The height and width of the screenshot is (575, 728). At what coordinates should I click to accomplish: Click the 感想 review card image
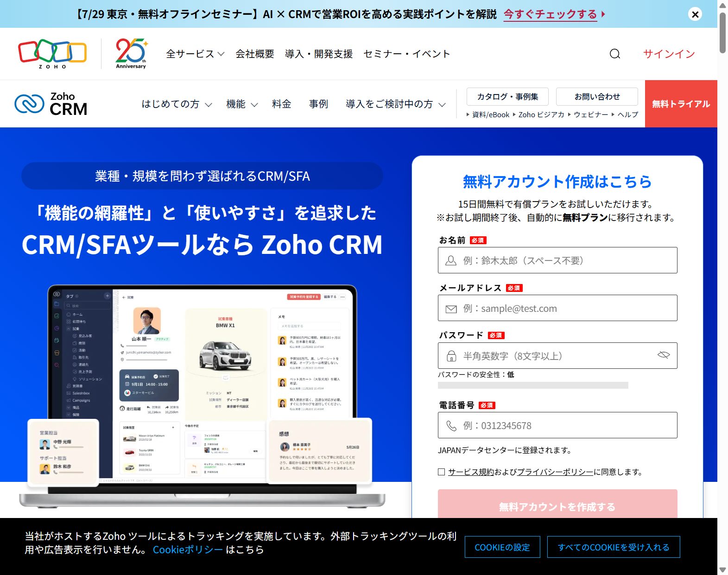tap(320, 450)
